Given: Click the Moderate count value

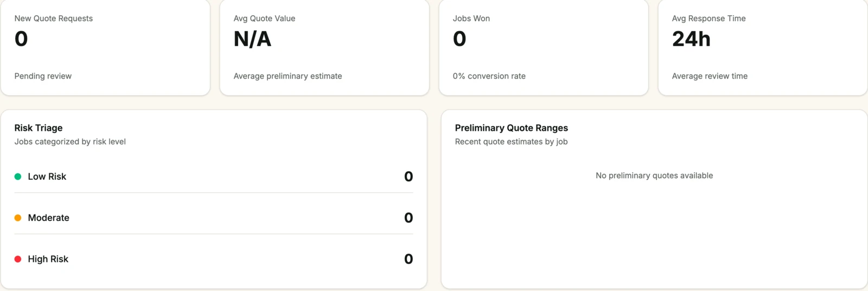Looking at the screenshot, I should [409, 218].
